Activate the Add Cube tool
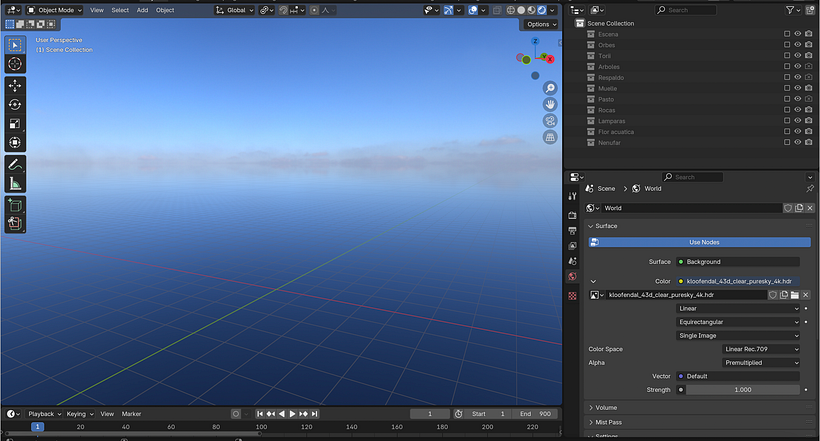The image size is (820, 441). [15, 205]
